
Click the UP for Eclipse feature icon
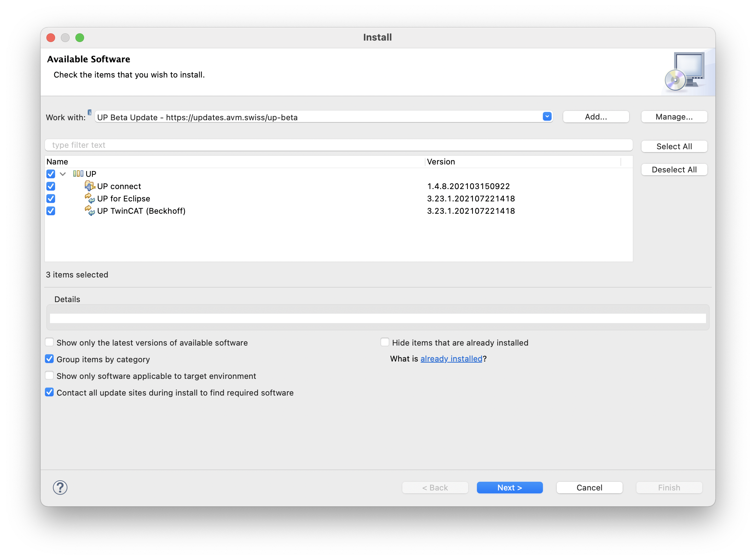(x=90, y=198)
